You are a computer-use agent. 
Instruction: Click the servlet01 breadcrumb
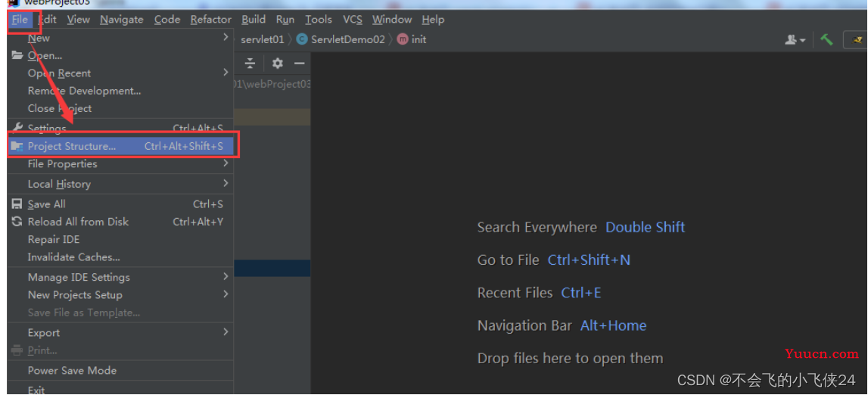(x=263, y=39)
